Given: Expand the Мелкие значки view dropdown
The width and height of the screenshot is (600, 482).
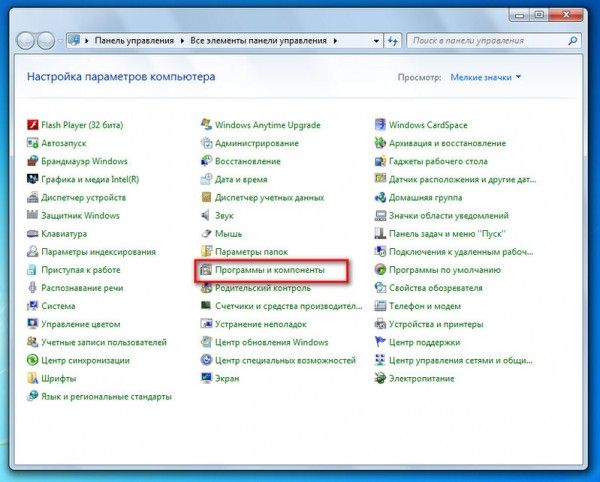Looking at the screenshot, I should [486, 77].
